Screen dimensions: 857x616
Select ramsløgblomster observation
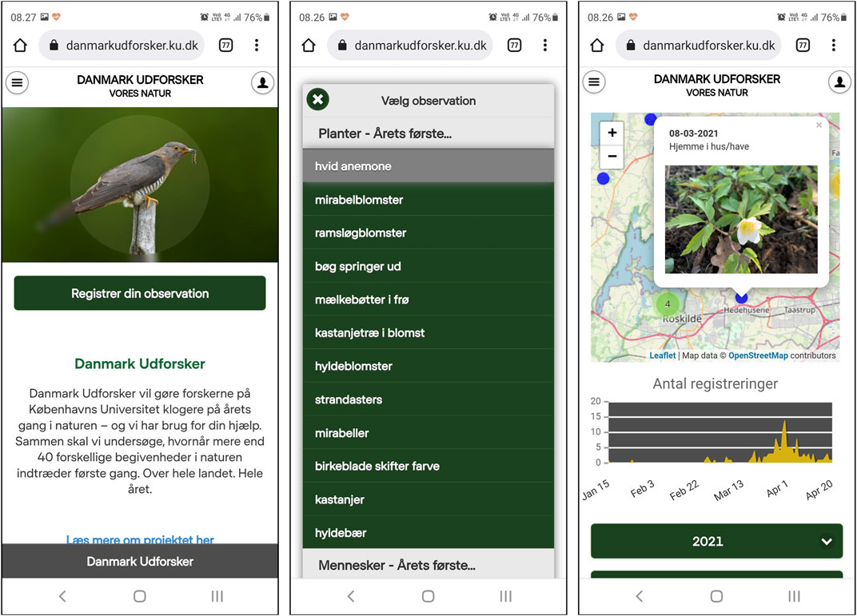tap(428, 232)
